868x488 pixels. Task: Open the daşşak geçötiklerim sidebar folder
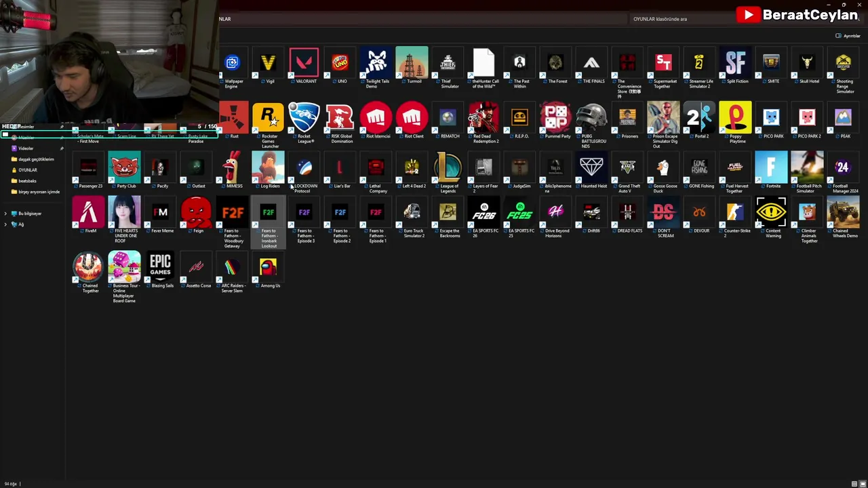coord(36,159)
